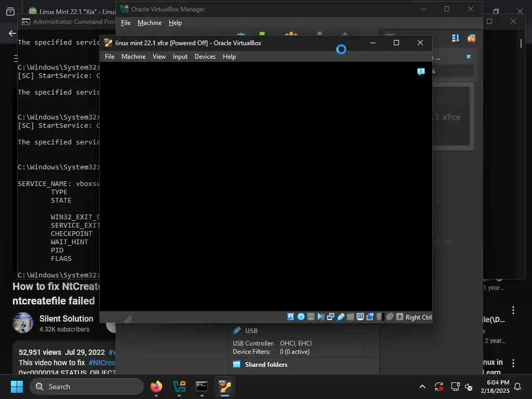The width and height of the screenshot is (532, 399).
Task: Click the recording indicator in VM status bar
Action: [x=370, y=316]
